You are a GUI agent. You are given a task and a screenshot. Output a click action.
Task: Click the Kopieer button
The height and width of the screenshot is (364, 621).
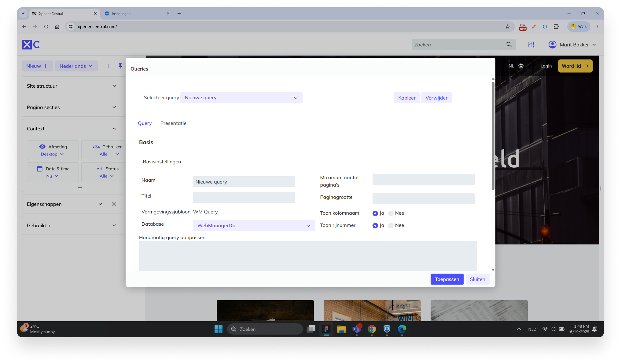click(x=407, y=98)
